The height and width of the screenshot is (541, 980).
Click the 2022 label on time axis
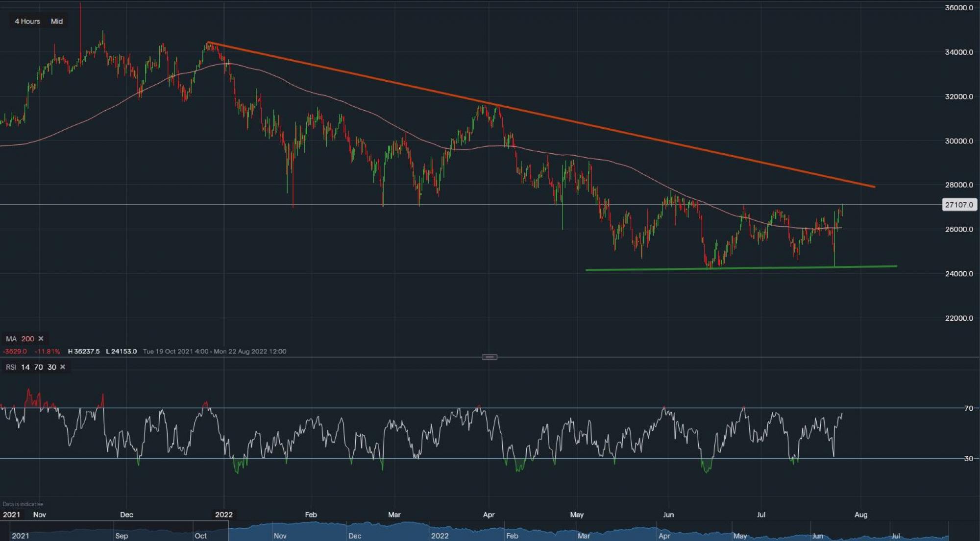[224, 515]
